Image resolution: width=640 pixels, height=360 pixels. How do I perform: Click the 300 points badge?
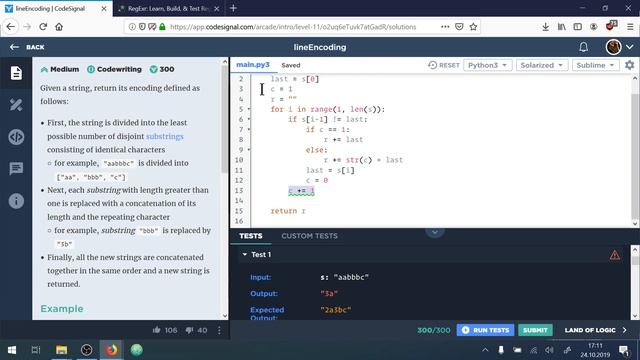click(x=162, y=69)
